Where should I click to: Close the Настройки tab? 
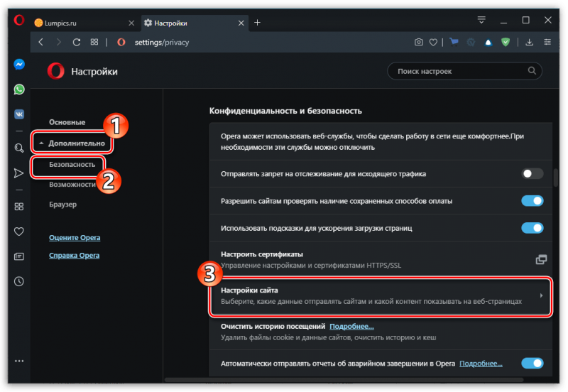pos(241,23)
